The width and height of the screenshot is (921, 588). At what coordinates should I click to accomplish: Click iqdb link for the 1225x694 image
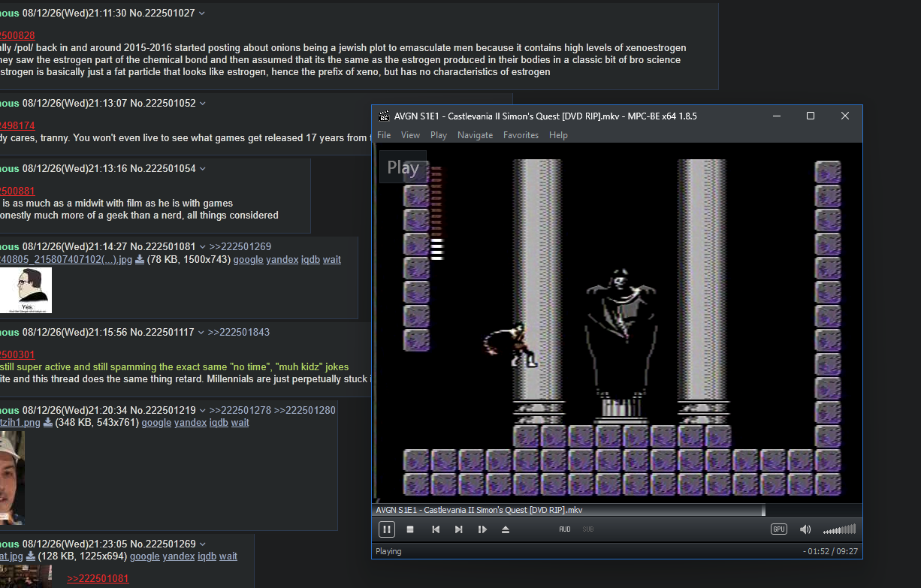(x=207, y=556)
